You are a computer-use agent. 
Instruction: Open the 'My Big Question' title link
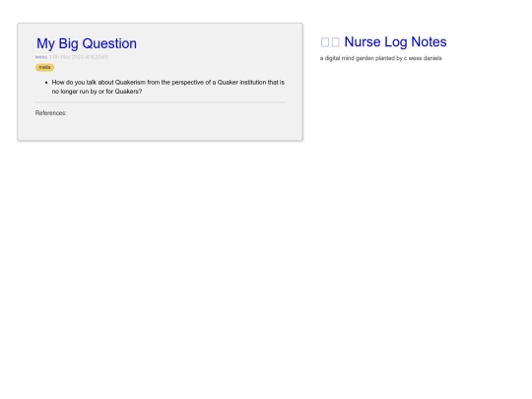(x=87, y=43)
